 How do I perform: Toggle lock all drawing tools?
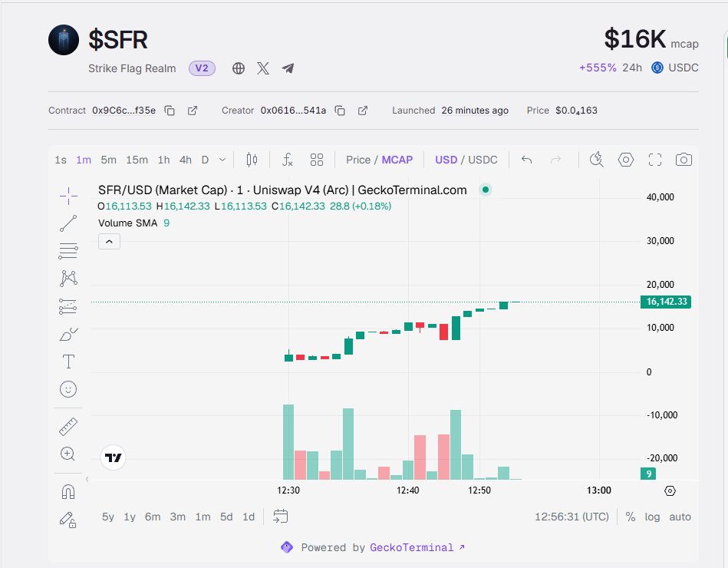coord(68,519)
